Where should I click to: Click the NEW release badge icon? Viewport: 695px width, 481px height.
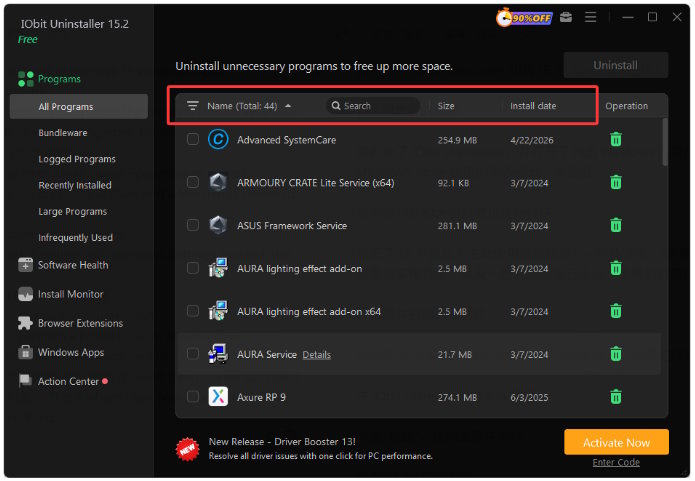tap(187, 449)
